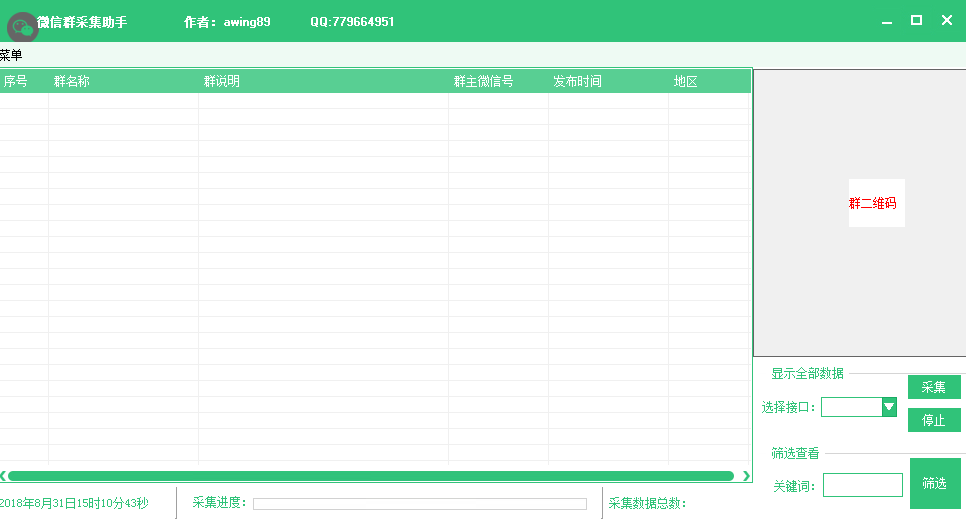The image size is (966, 526).
Task: Open the 菜单 menu
Action: pos(11,55)
